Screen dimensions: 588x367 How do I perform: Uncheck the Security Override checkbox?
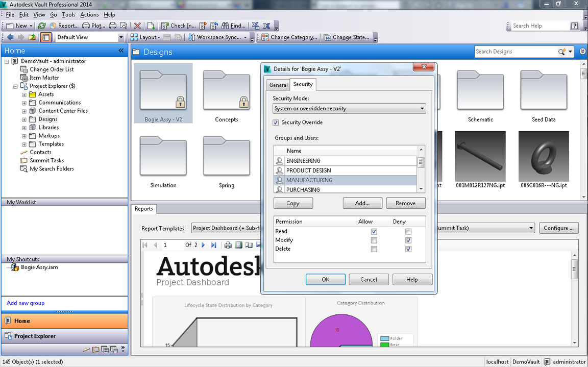click(x=276, y=123)
